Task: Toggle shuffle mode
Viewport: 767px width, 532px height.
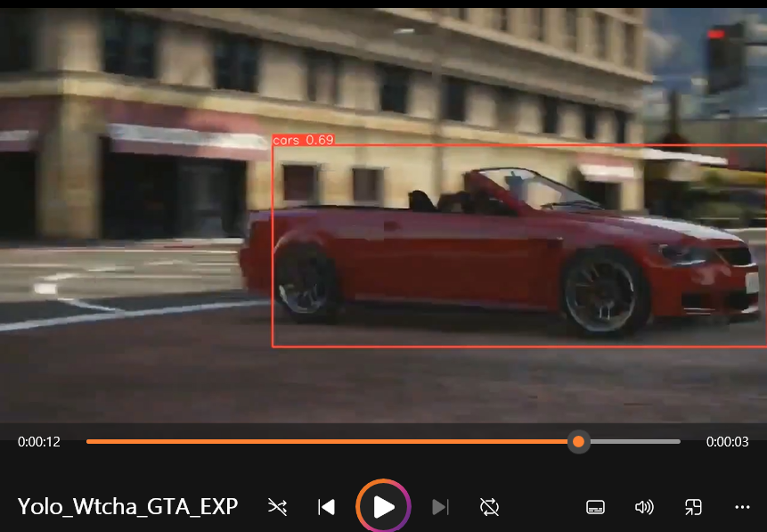Action: [277, 507]
